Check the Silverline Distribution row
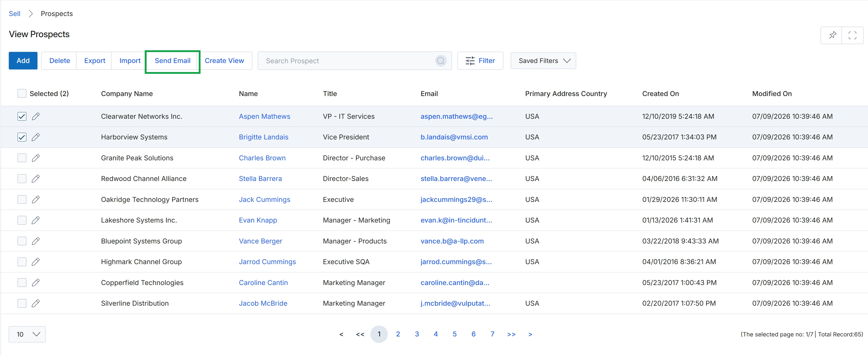Screen dimensions: 868x355 coord(22,303)
